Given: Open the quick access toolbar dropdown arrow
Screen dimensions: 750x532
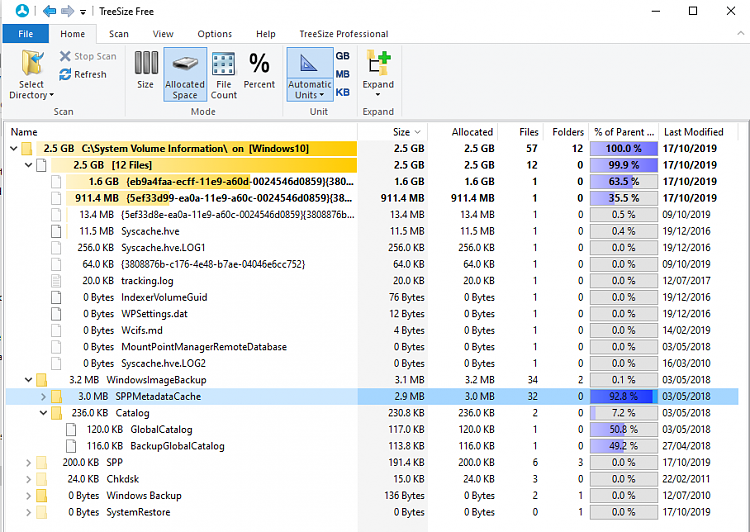Looking at the screenshot, I should (x=83, y=12).
